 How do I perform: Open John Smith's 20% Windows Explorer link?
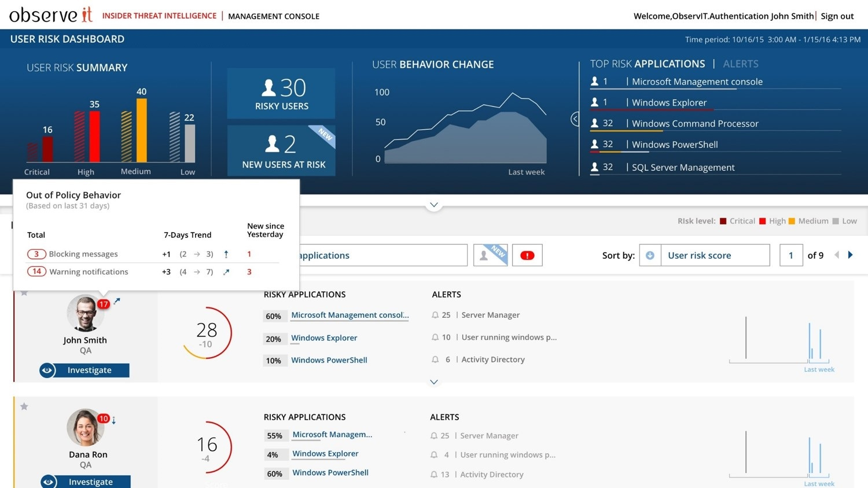pyautogui.click(x=324, y=338)
